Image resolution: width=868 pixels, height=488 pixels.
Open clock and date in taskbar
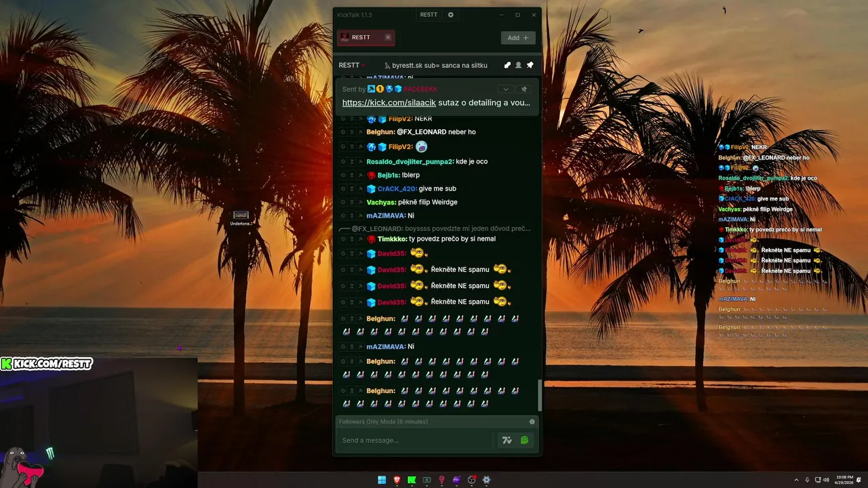(845, 480)
